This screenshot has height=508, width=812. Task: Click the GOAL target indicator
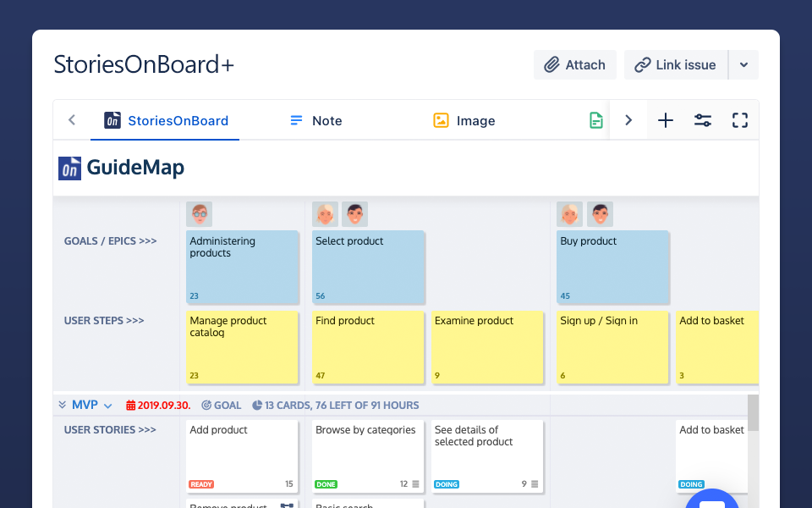coord(221,406)
